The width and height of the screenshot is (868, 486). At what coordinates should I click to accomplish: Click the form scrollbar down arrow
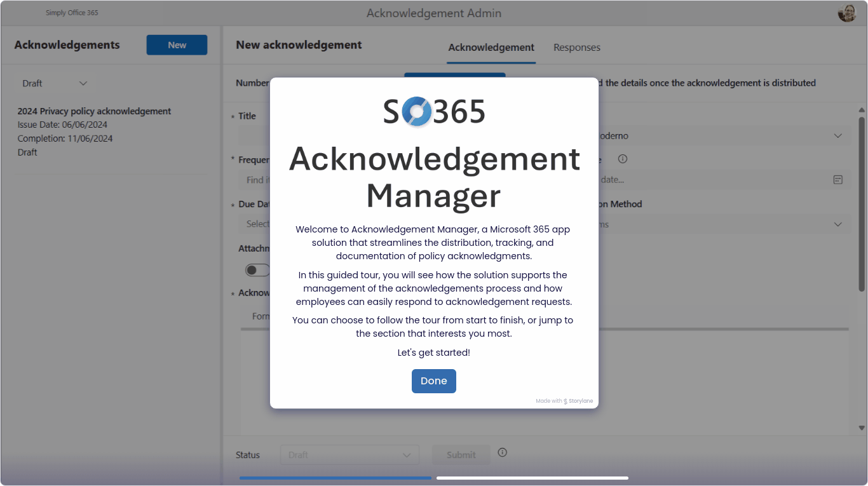[x=862, y=428]
